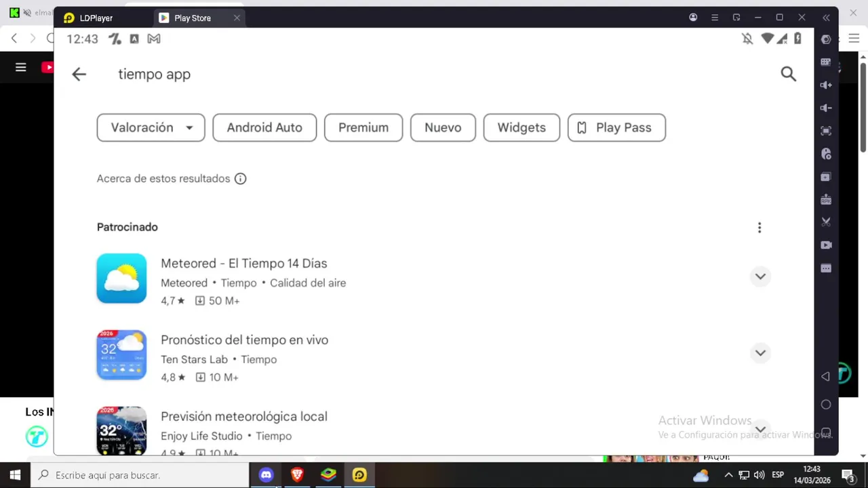Click Android home circle in LDPlayer sidebar
The width and height of the screenshot is (868, 488).
tap(826, 405)
